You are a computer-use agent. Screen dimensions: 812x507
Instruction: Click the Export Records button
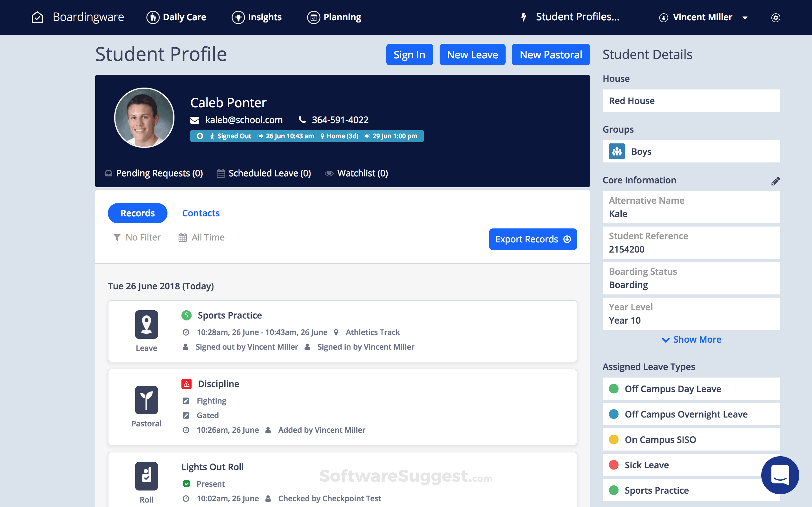click(533, 239)
